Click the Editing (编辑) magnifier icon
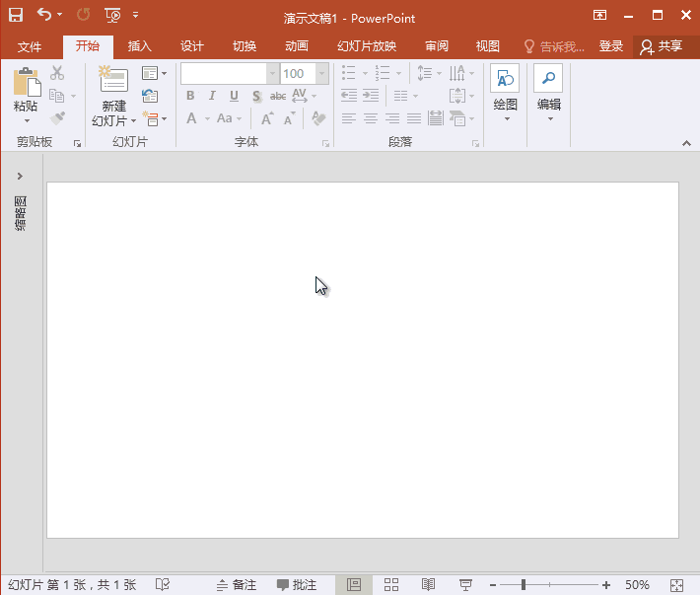The image size is (700, 595). 548,80
